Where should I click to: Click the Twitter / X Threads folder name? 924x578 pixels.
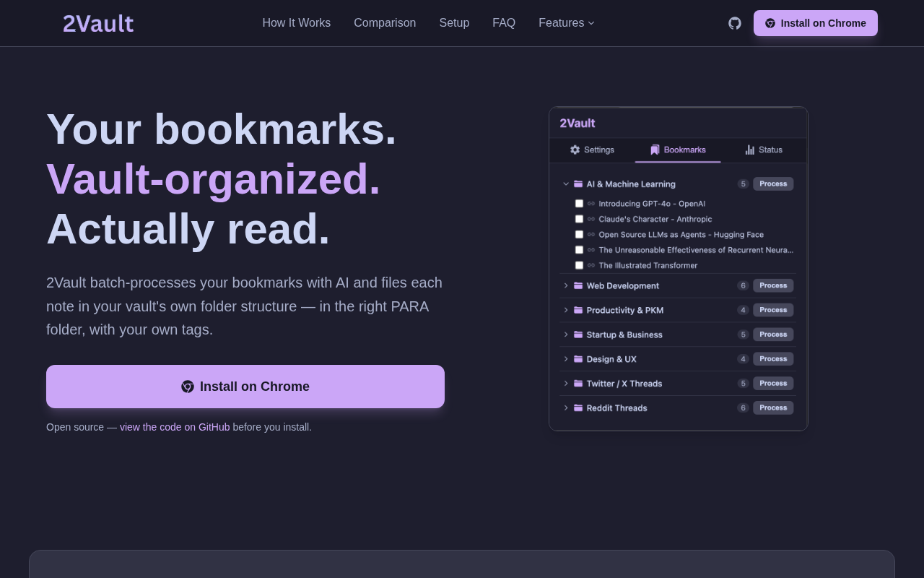point(624,384)
